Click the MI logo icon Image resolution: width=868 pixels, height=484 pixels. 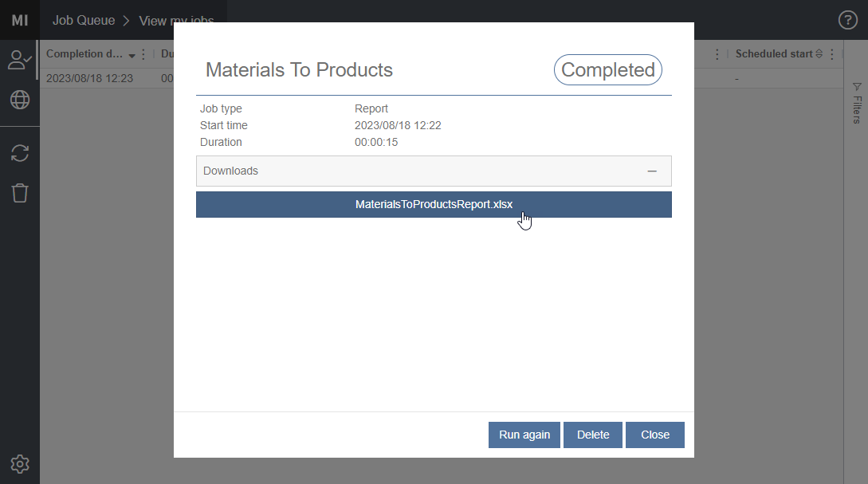coord(20,20)
